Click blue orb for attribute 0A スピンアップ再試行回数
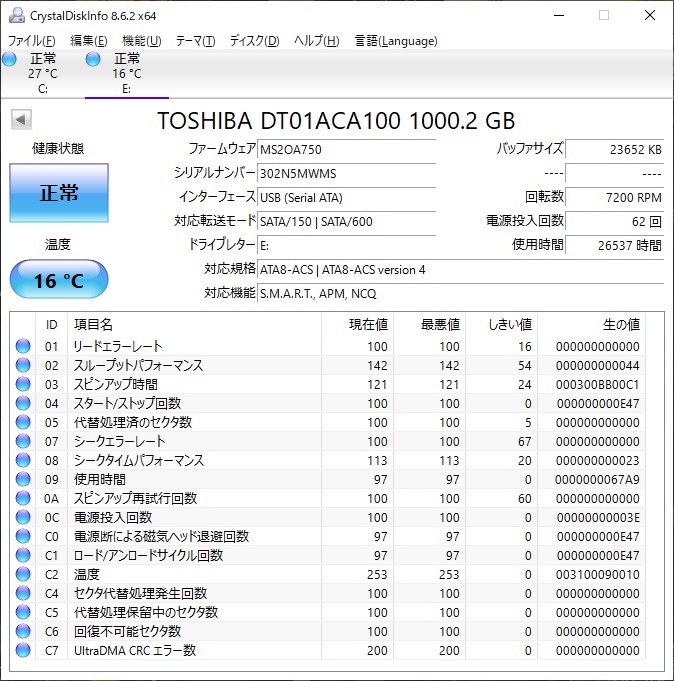The height and width of the screenshot is (681, 674). [23, 498]
